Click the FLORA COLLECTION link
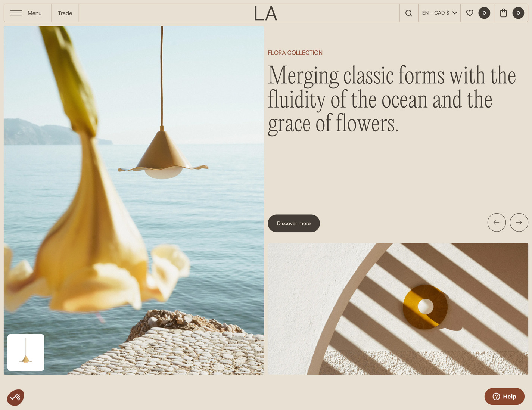 point(295,53)
